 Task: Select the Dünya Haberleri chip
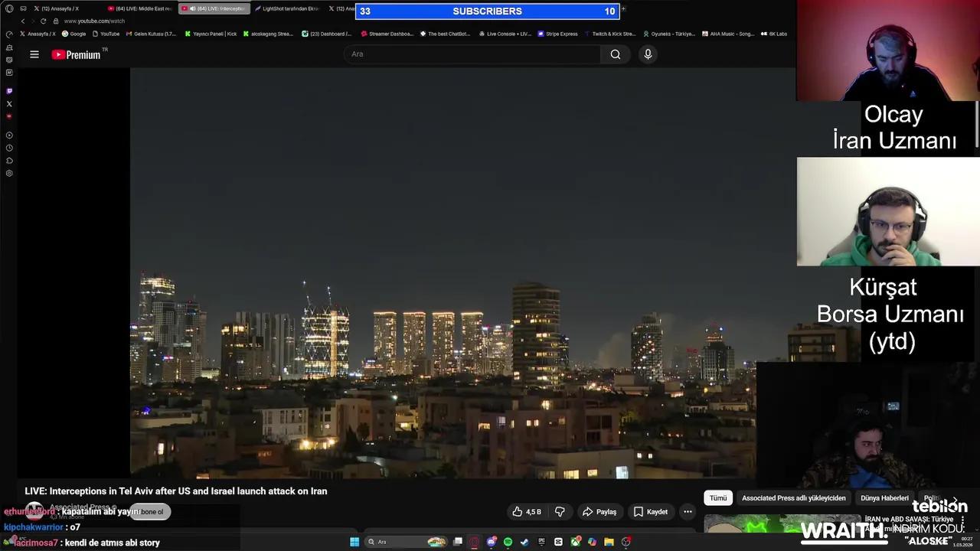(884, 498)
